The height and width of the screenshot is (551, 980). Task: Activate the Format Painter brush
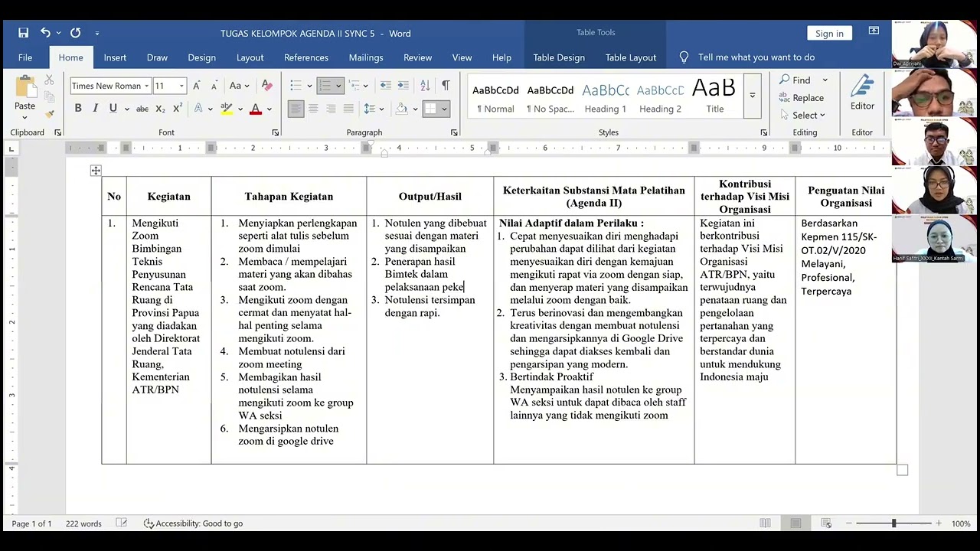[x=49, y=113]
